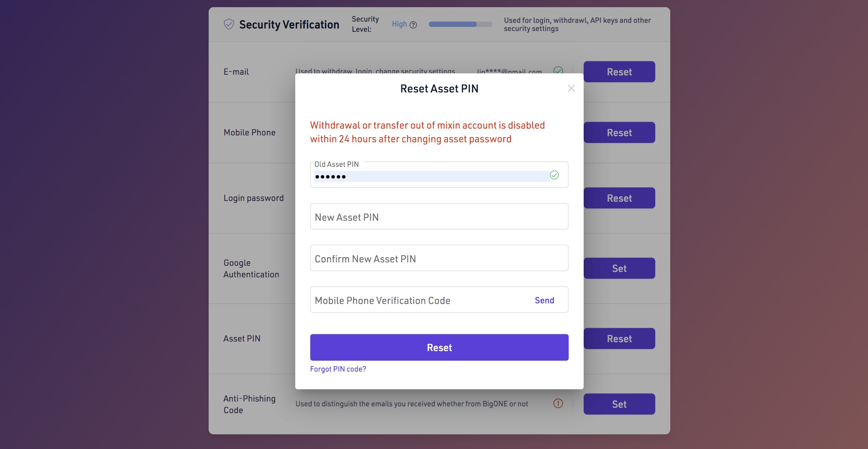Click the Mobile Phone Verification Code field
Image resolution: width=868 pixels, height=449 pixels.
pos(419,300)
